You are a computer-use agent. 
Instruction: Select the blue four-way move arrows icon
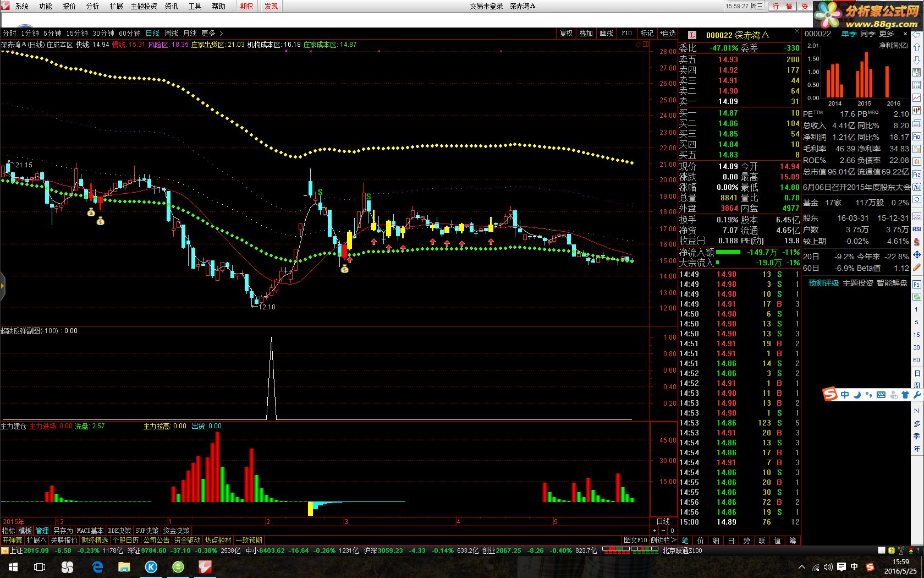pos(917,255)
